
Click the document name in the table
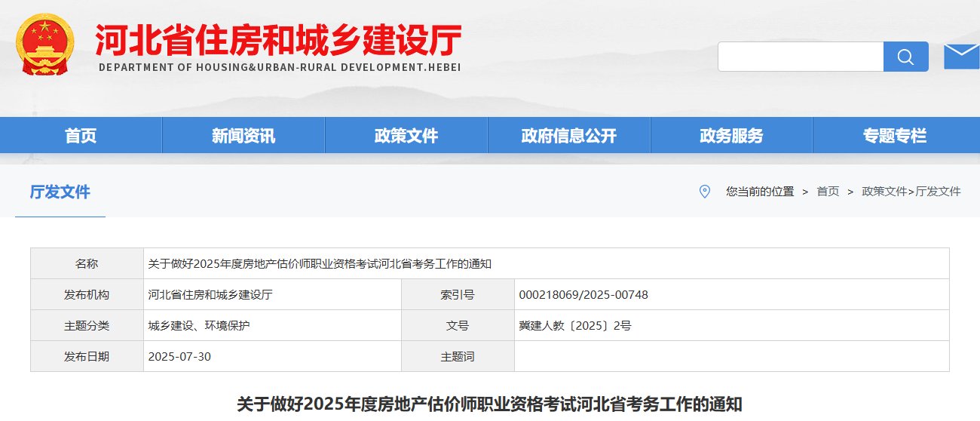coord(320,263)
